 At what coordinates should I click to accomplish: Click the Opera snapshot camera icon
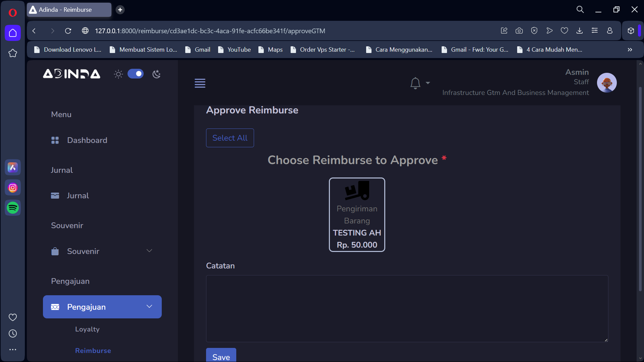click(519, 31)
